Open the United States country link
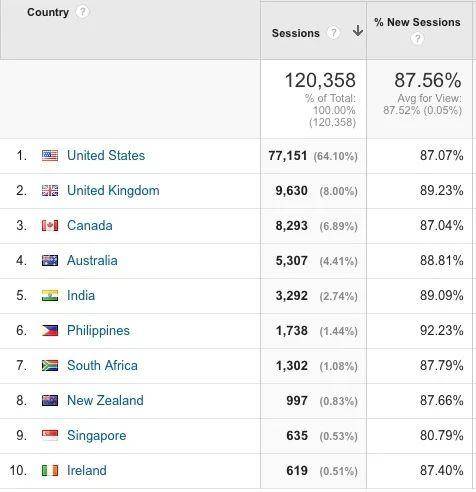 pos(106,155)
